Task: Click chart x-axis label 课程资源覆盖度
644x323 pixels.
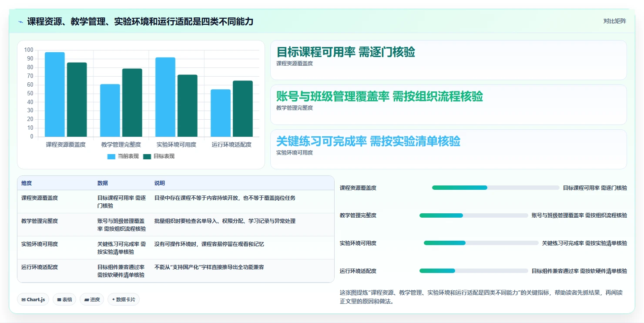Action: [x=66, y=145]
